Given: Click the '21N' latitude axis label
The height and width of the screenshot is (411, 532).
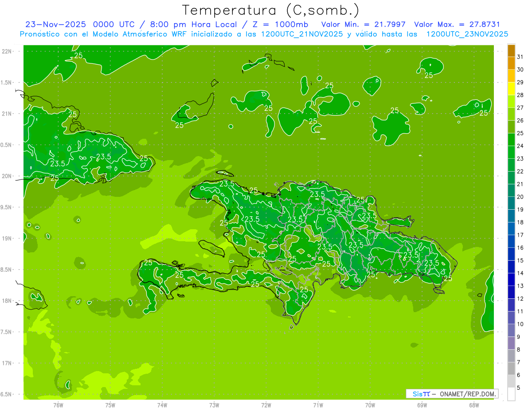Looking at the screenshot, I should coord(7,114).
